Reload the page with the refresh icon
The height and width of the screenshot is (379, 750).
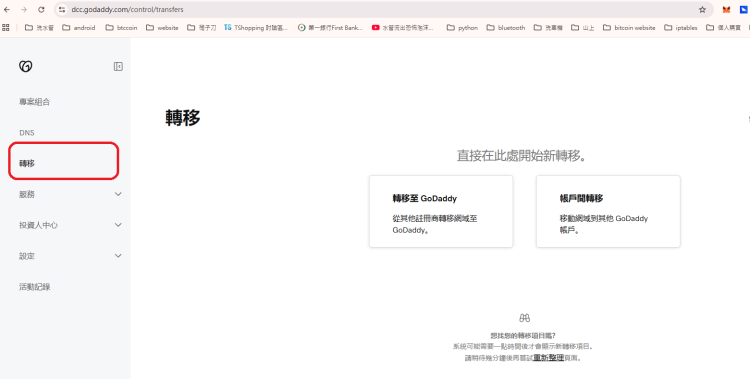(41, 10)
